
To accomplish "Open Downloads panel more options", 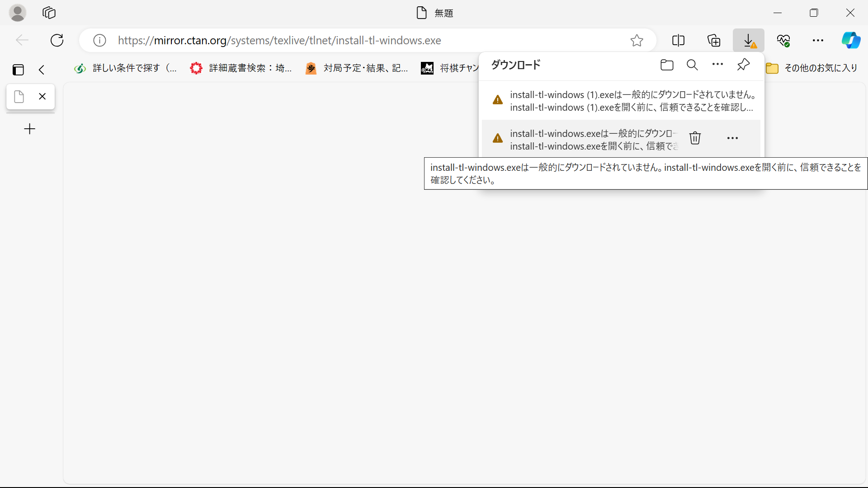I will (717, 65).
